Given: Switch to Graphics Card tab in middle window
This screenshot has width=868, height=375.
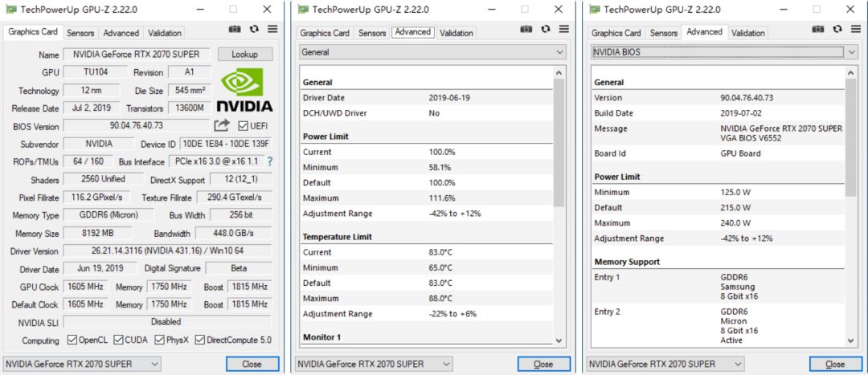Looking at the screenshot, I should click(325, 33).
